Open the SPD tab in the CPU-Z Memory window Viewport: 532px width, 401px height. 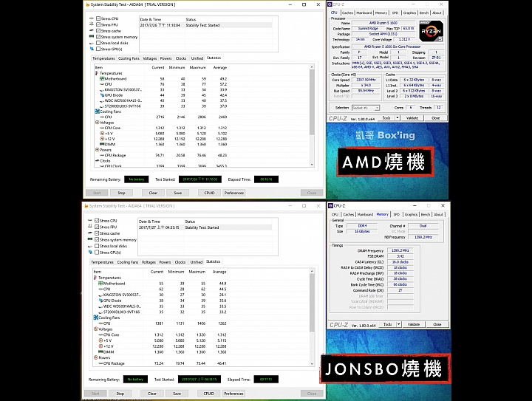tap(396, 215)
